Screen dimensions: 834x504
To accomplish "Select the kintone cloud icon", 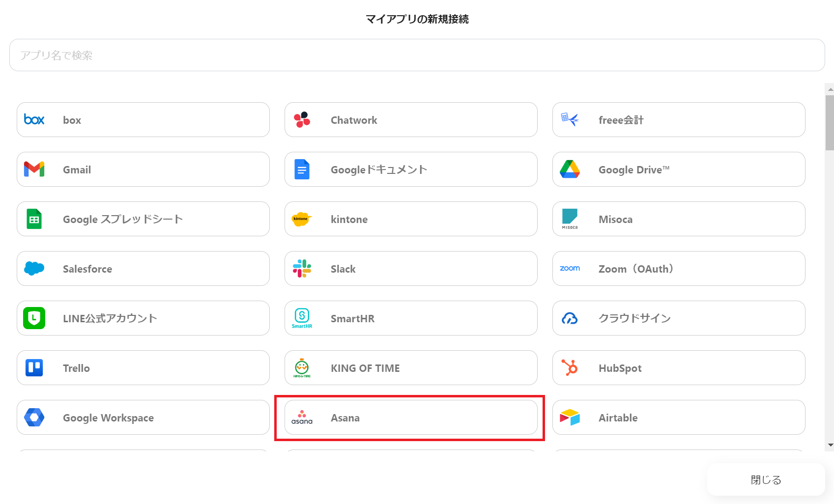I will click(x=301, y=219).
